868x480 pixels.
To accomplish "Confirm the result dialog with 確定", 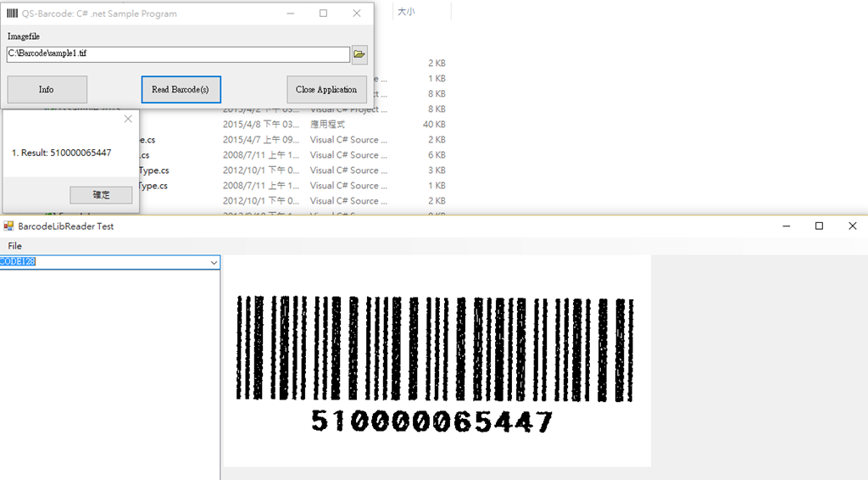I will (x=101, y=195).
